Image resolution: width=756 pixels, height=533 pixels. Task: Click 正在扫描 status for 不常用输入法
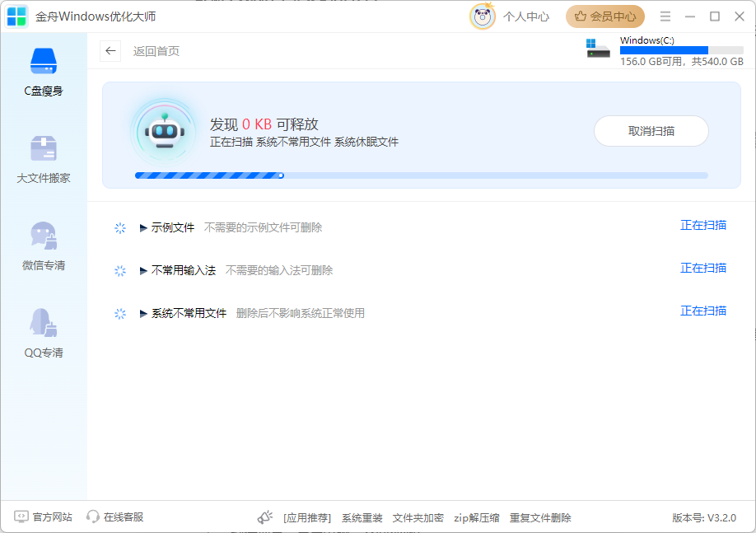point(703,269)
